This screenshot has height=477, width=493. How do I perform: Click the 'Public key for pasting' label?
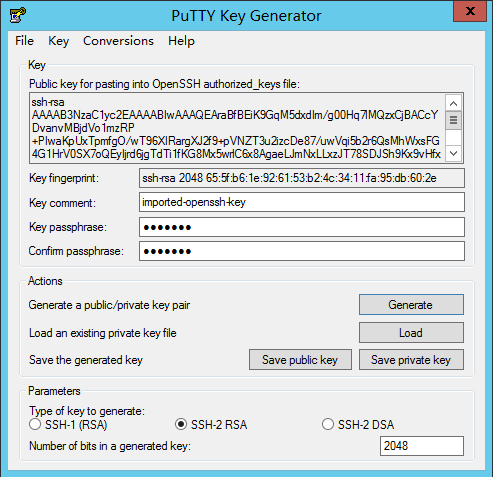pyautogui.click(x=164, y=84)
